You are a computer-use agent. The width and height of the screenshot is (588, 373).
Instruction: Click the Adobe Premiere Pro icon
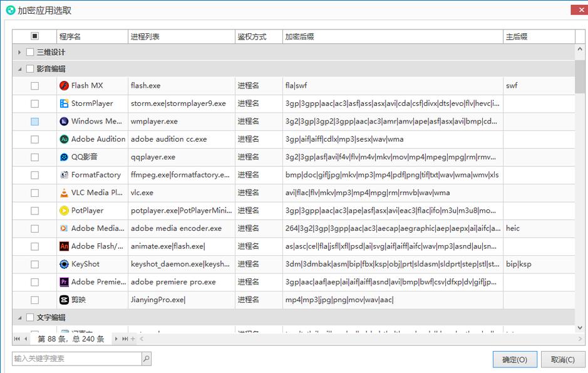coord(64,282)
